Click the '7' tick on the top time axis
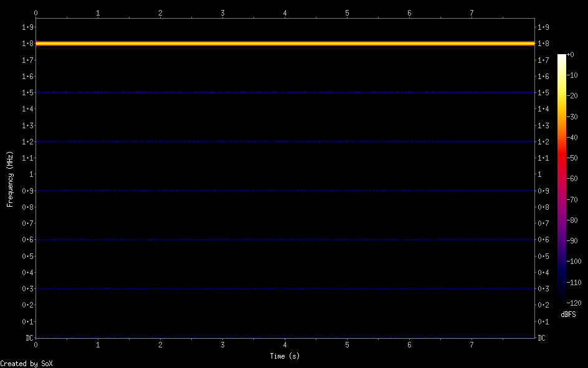This screenshot has width=588, height=368. tap(472, 13)
